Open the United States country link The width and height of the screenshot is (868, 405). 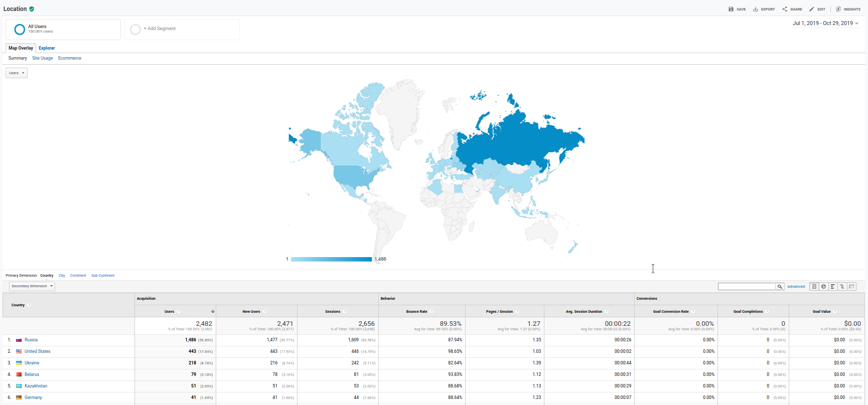(38, 351)
